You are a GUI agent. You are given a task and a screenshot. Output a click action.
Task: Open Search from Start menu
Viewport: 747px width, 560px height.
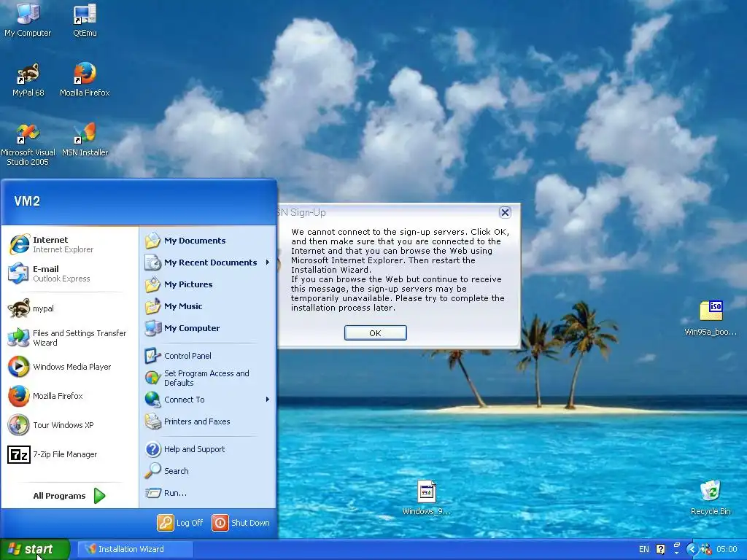pyautogui.click(x=208, y=471)
